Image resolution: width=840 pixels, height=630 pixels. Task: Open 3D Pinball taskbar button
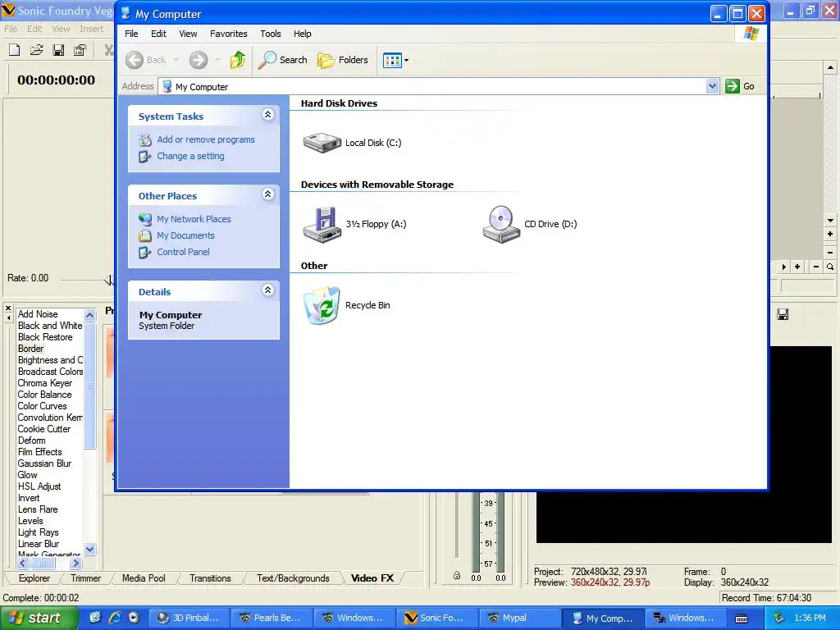coord(189,619)
